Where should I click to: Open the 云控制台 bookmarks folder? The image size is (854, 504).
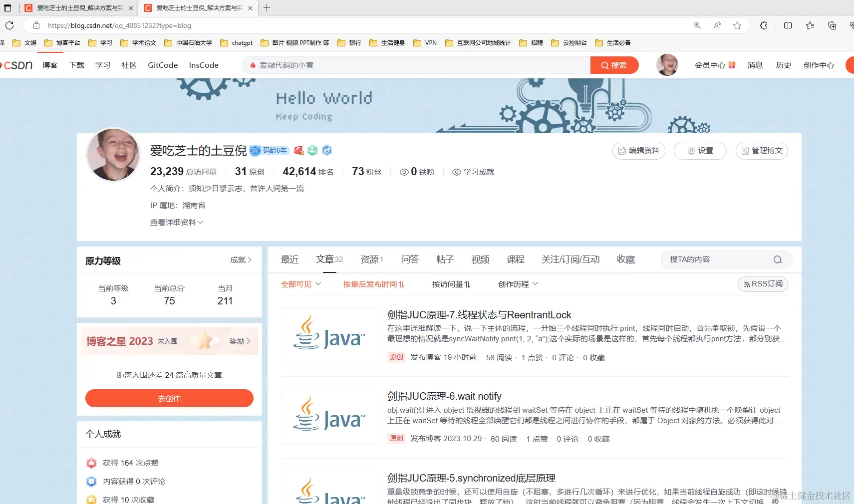click(x=569, y=43)
